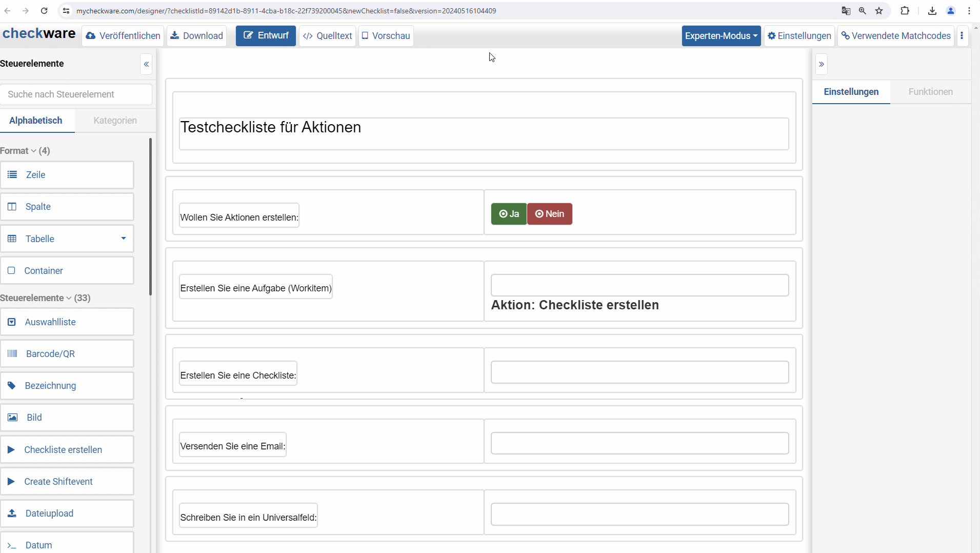The height and width of the screenshot is (553, 980).
Task: Expand the Tabelle dropdown arrow
Action: tap(123, 239)
